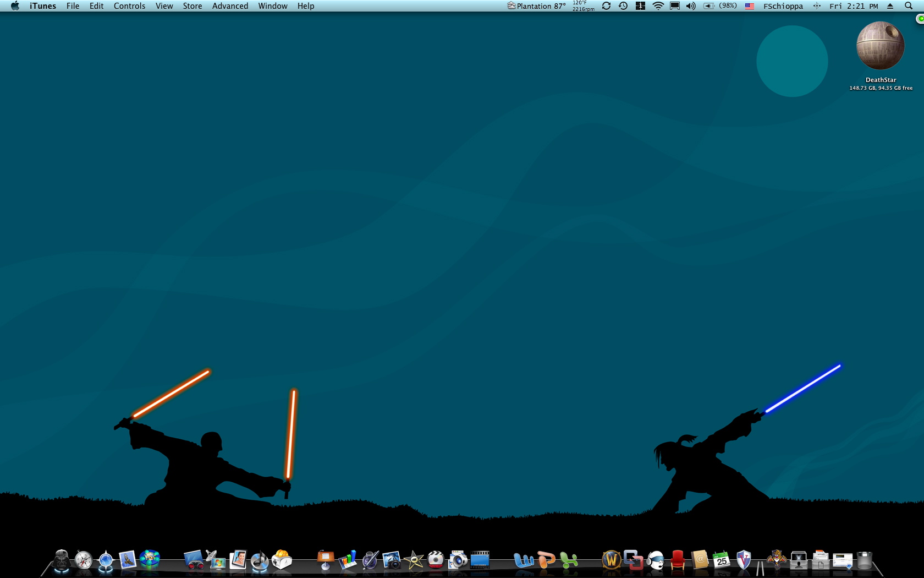Open the toaster Toast Titanium icon

[x=282, y=560]
